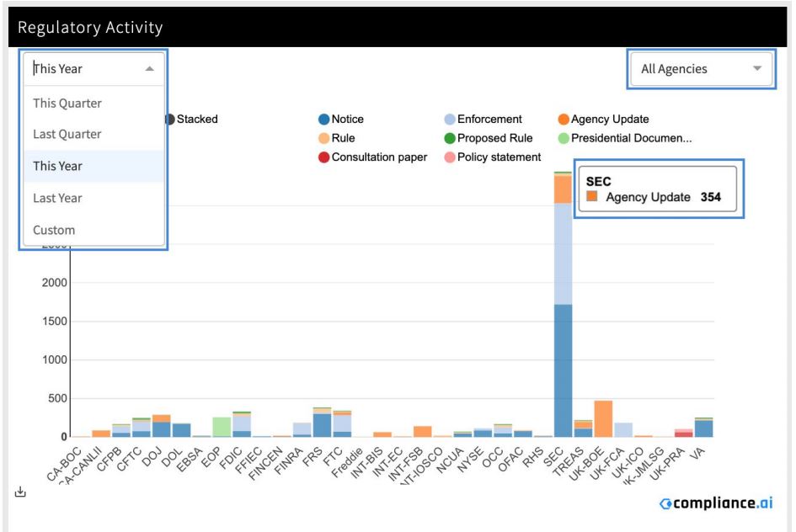Viewport: 796px width, 532px height.
Task: Toggle the Proposed Rule legend series
Action: point(489,138)
